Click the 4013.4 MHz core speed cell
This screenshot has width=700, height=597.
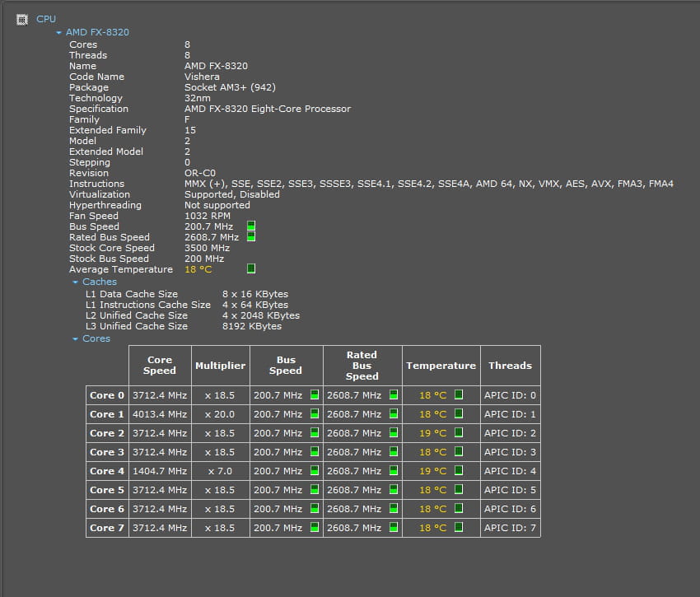tap(160, 414)
